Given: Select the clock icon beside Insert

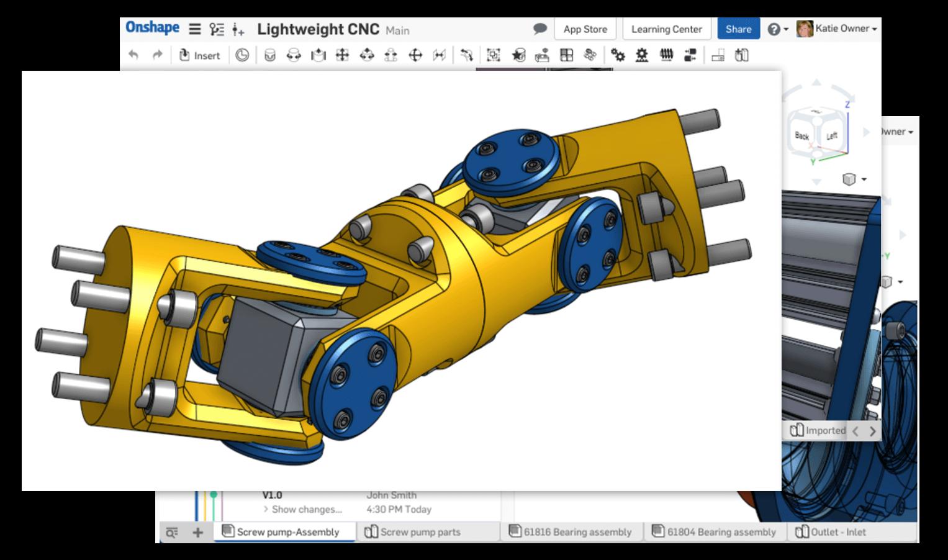Looking at the screenshot, I should click(242, 55).
